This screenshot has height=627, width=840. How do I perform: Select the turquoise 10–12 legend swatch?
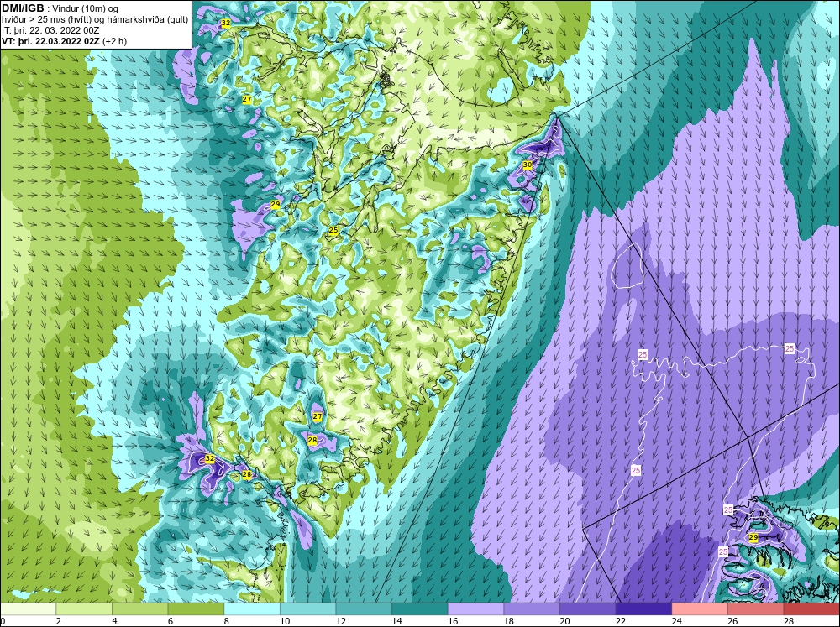307,609
